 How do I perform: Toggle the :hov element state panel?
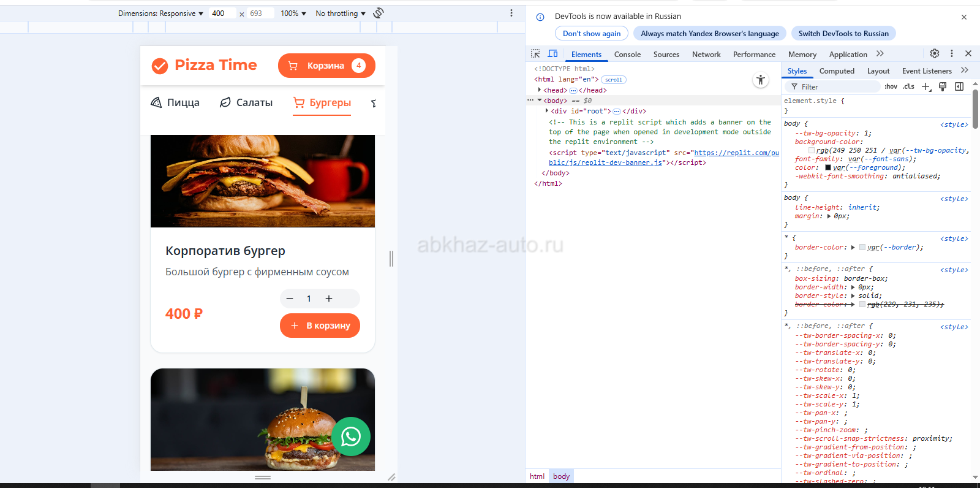pyautogui.click(x=891, y=87)
